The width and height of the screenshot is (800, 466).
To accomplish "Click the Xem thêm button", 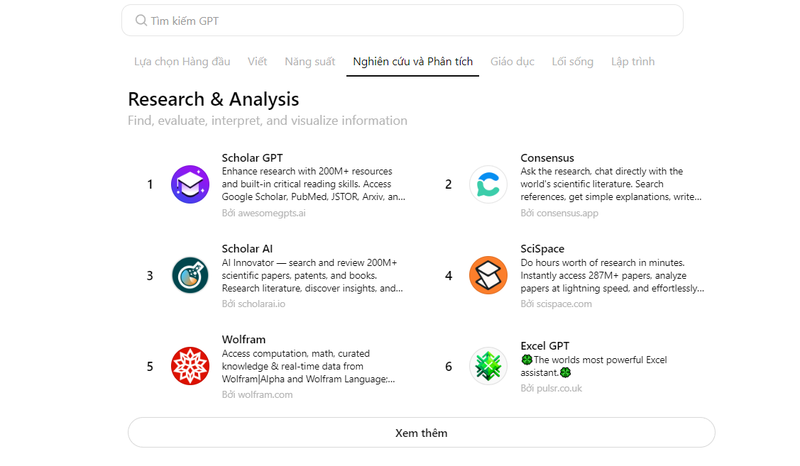I will click(x=421, y=433).
